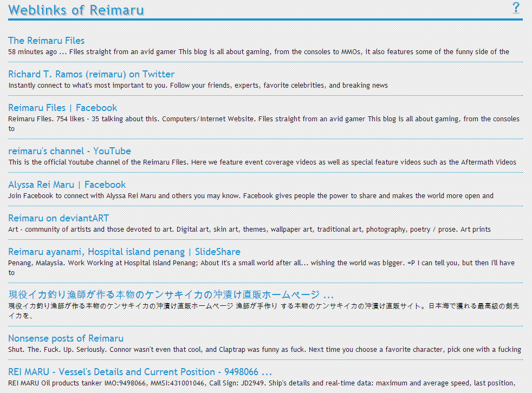Image resolution: width=532 pixels, height=393 pixels.
Task: Go to Alyssa Rei Maru | Facebook
Action: click(x=67, y=185)
